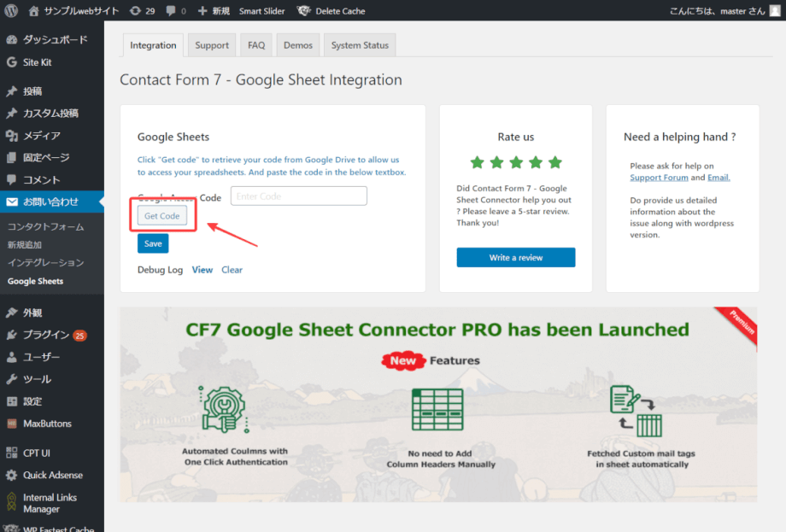This screenshot has width=786, height=532.
Task: Open the comments bubble icon in admin bar
Action: point(171,10)
